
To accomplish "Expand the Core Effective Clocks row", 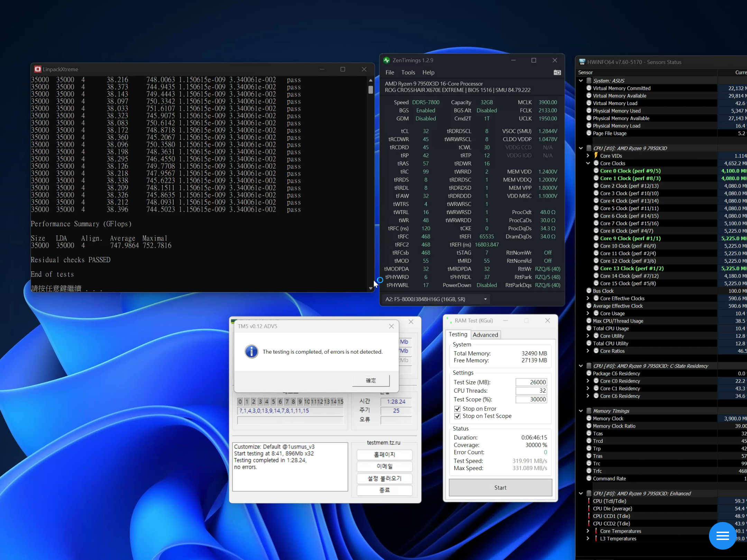I will (x=588, y=298).
